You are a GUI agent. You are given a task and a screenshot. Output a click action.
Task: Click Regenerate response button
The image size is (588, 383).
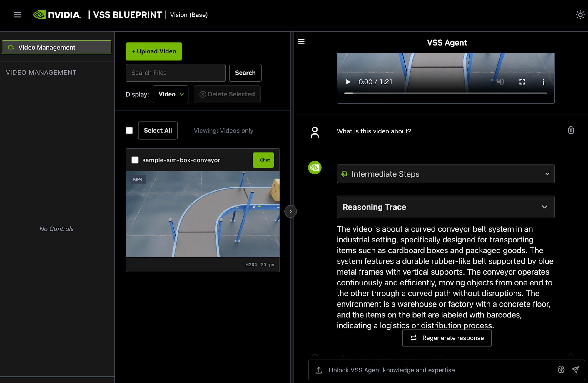pos(447,338)
